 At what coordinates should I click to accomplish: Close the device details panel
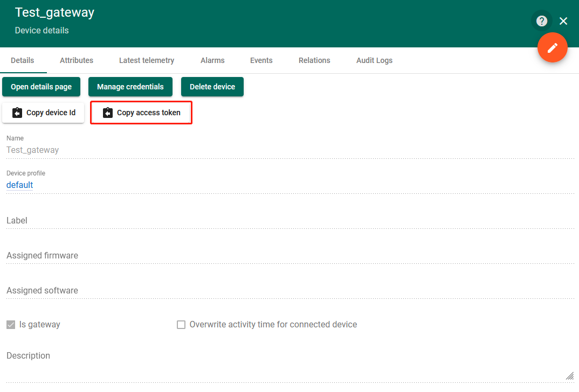(563, 21)
